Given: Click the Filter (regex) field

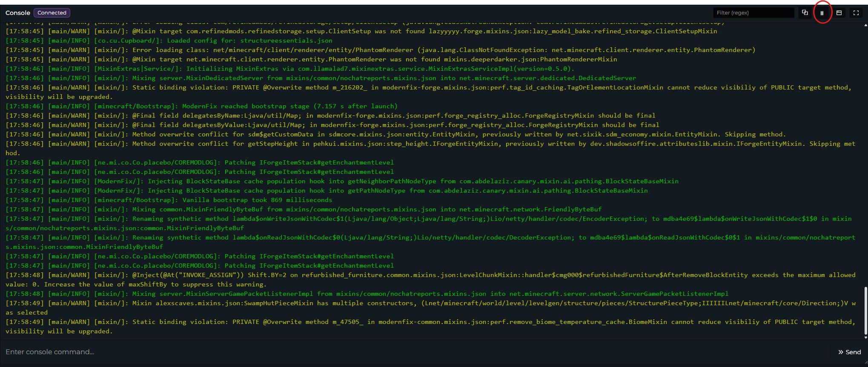Looking at the screenshot, I should (753, 13).
